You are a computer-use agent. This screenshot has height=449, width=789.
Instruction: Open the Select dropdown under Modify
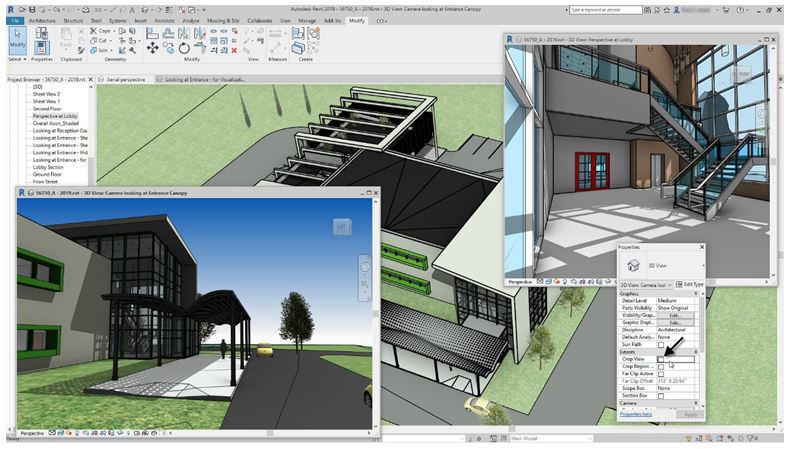17,59
